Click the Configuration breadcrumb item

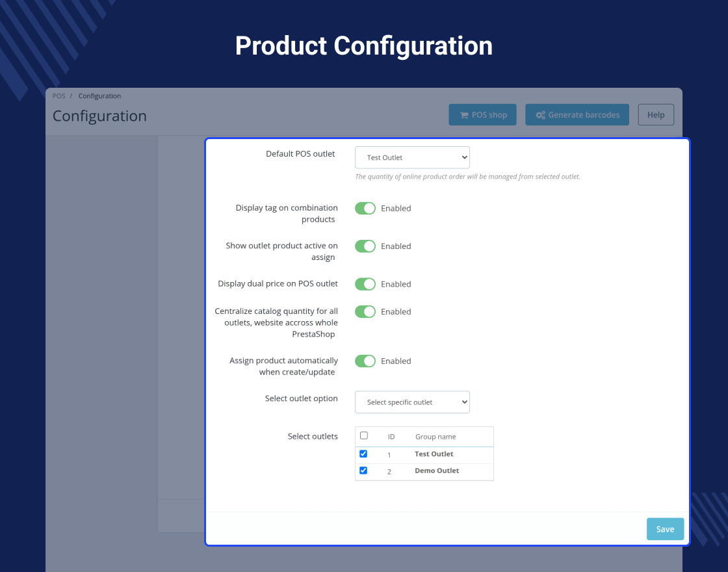pyautogui.click(x=99, y=96)
